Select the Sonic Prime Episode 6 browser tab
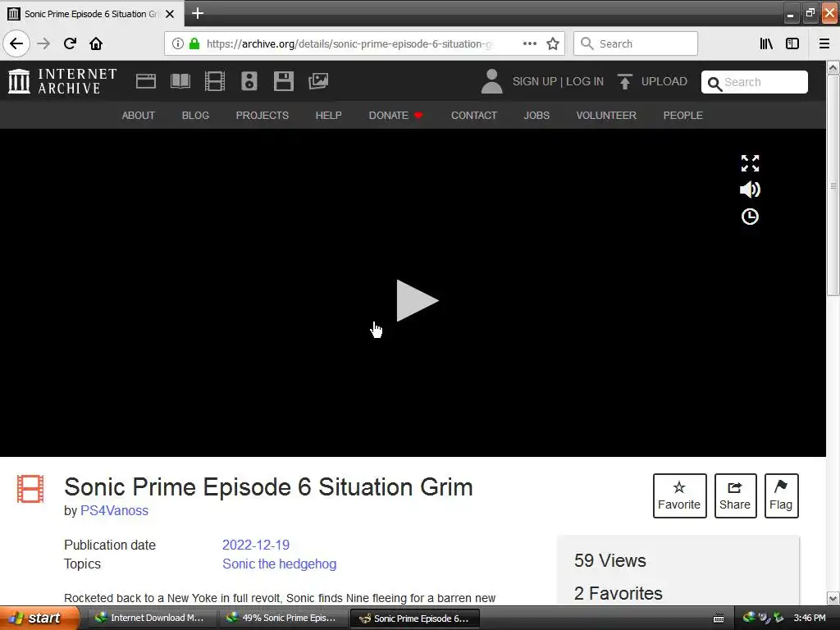 pos(91,14)
